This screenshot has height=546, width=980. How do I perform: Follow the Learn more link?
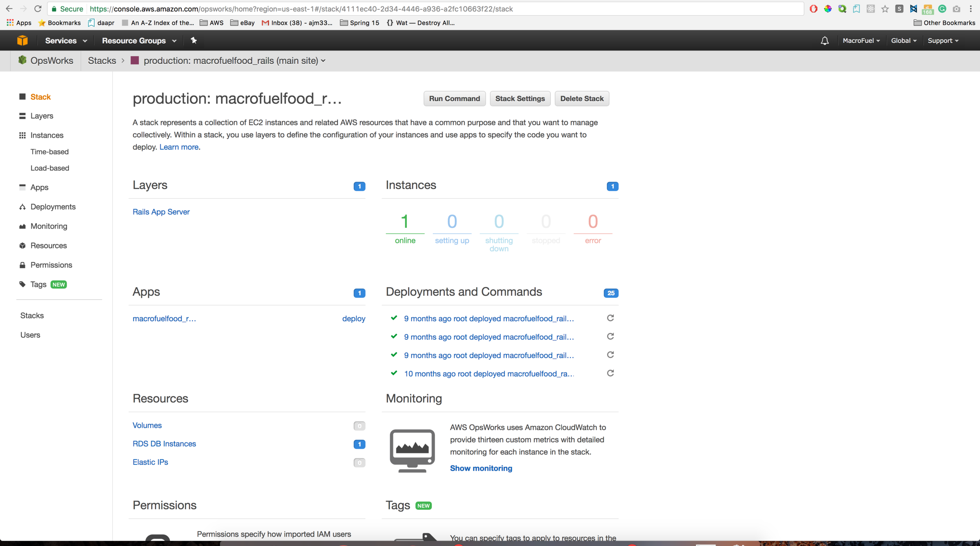pyautogui.click(x=179, y=147)
